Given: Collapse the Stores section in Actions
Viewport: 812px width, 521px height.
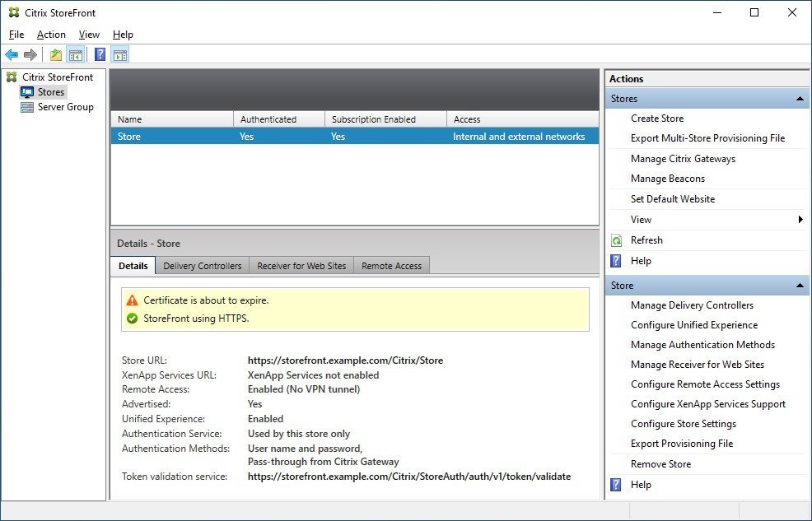Looking at the screenshot, I should tap(799, 99).
